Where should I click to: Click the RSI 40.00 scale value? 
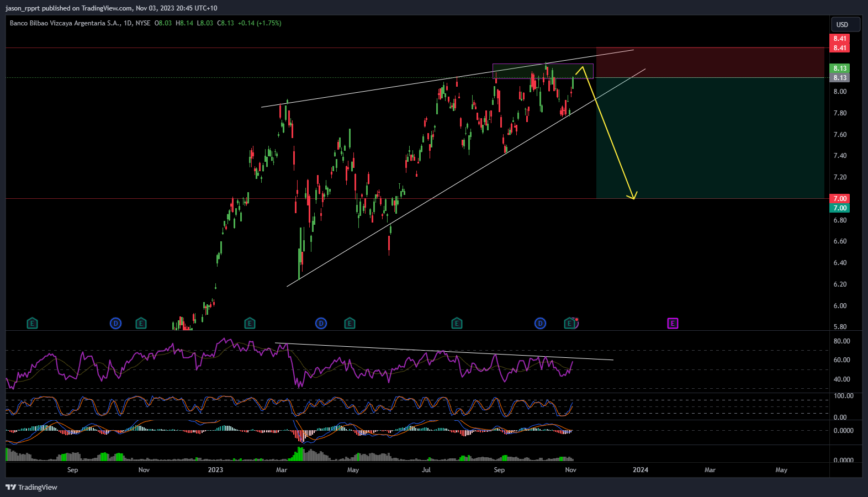(841, 379)
